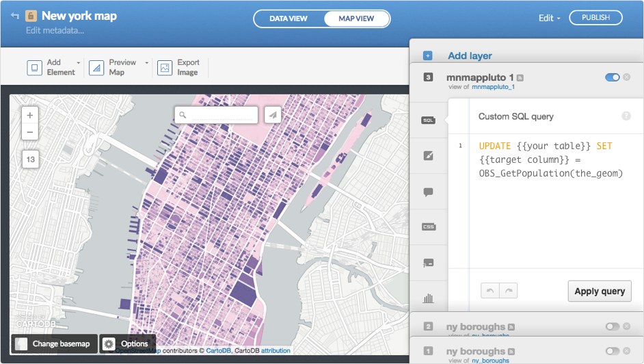The height and width of the screenshot is (364, 644).
Task: Zoom out the map with minus button
Action: [x=30, y=132]
